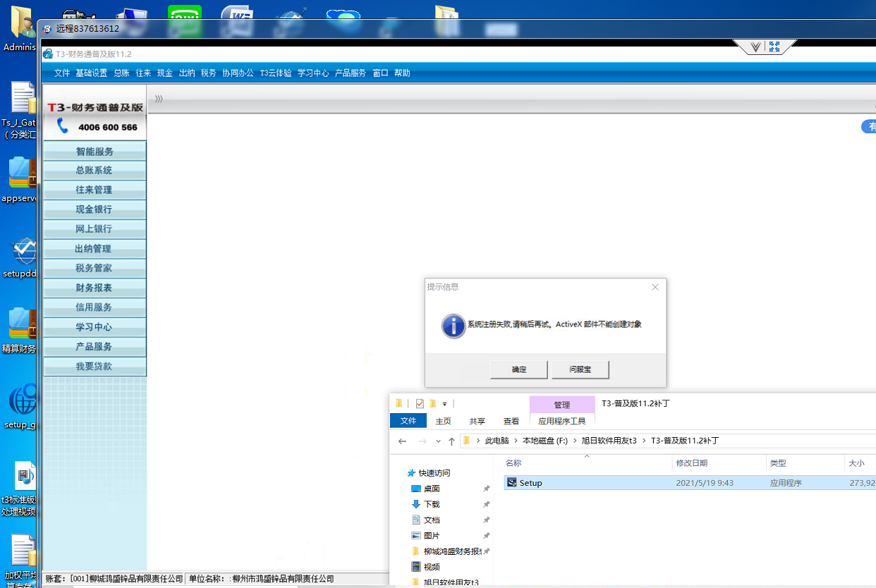Click the 文档 documents icon in sidebar

(x=416, y=520)
